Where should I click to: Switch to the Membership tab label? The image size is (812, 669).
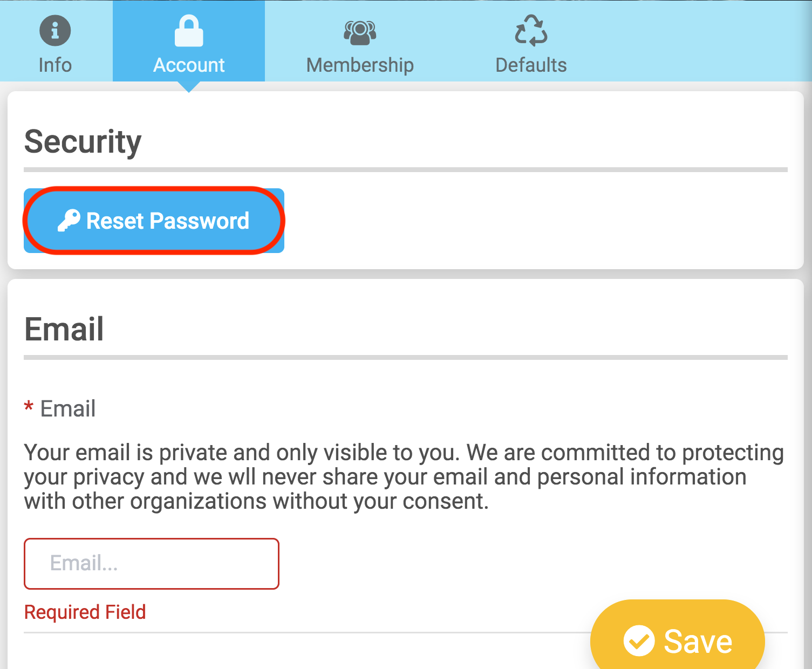360,65
